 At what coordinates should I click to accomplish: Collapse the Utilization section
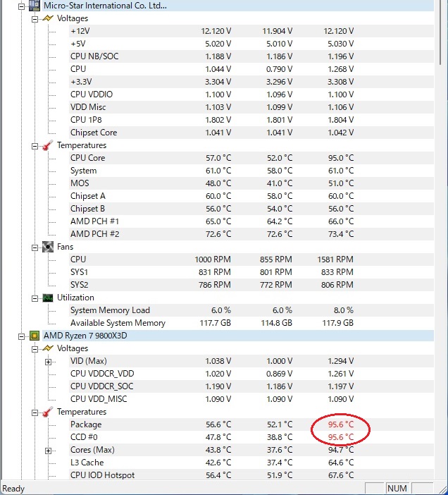tap(35, 298)
